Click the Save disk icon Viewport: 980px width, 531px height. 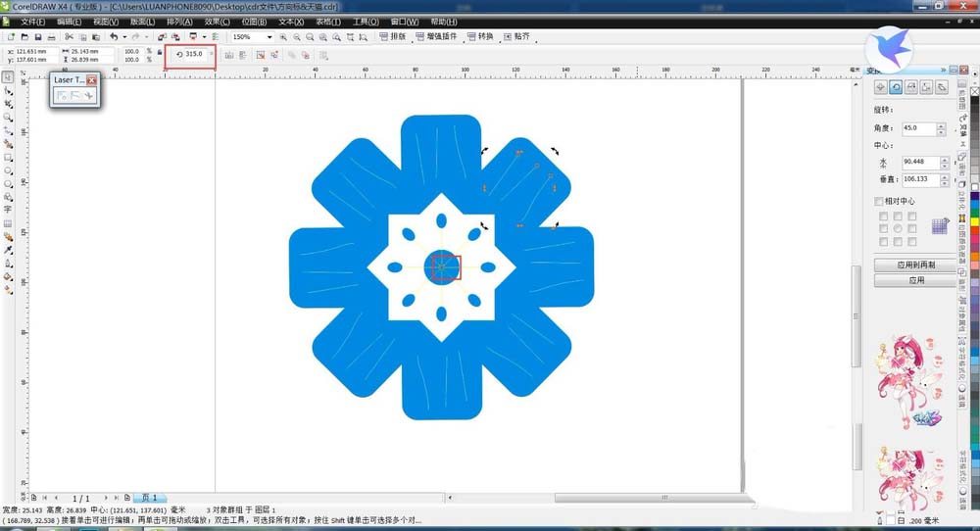38,37
